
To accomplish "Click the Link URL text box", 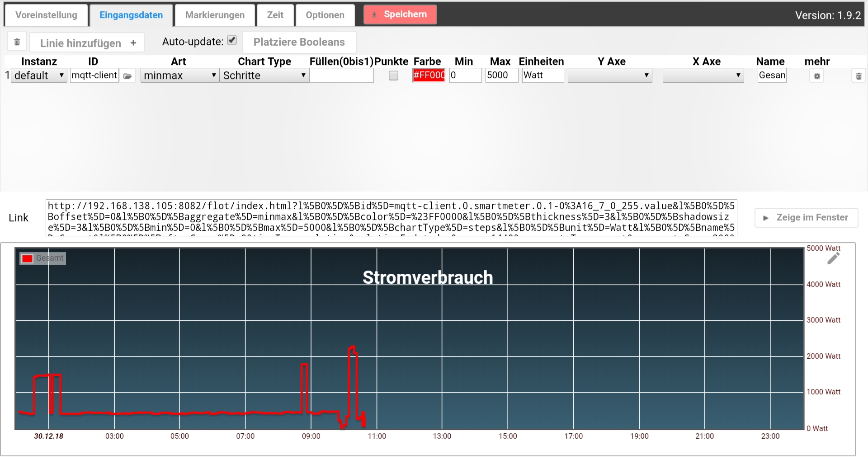I will pos(392,218).
